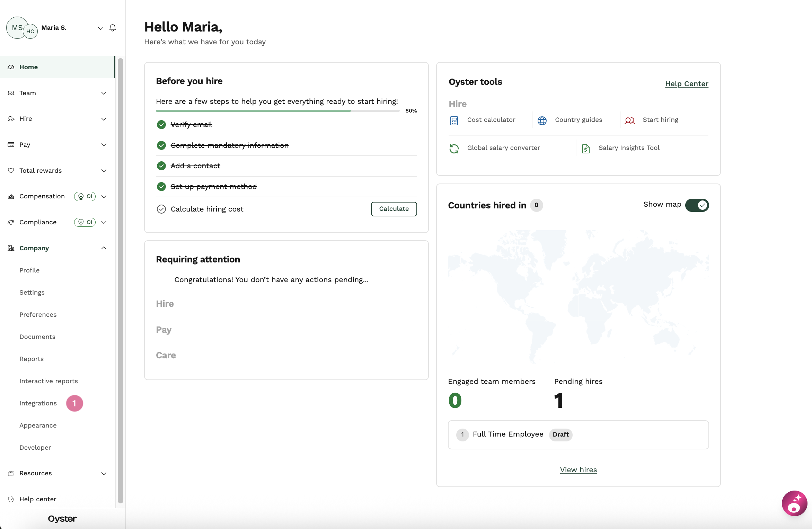
Task: Click the OI badge beside Compliance
Action: (85, 222)
